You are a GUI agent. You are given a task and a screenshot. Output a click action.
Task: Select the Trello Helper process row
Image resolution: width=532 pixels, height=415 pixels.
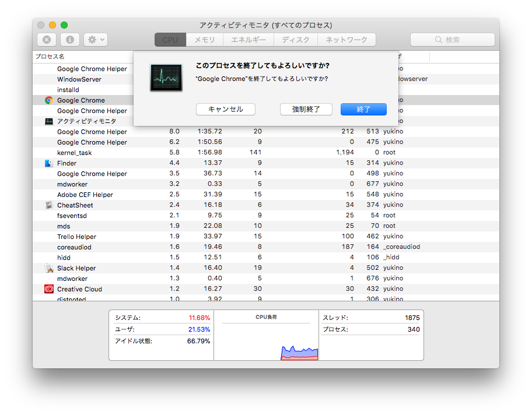click(266, 237)
